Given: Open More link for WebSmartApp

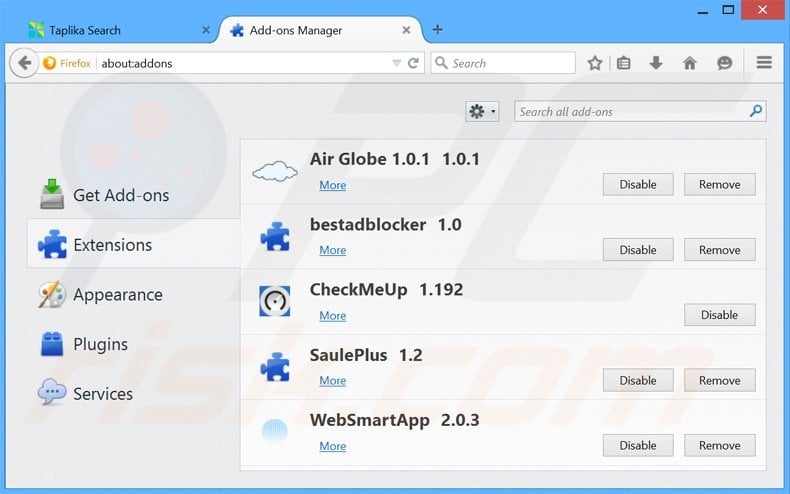Looking at the screenshot, I should tap(333, 446).
